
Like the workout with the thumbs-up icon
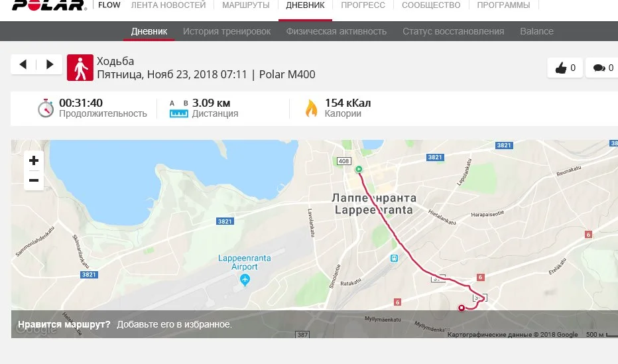point(565,68)
